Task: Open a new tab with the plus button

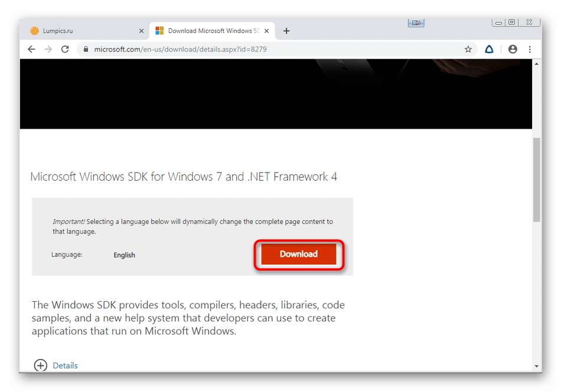Action: 286,31
